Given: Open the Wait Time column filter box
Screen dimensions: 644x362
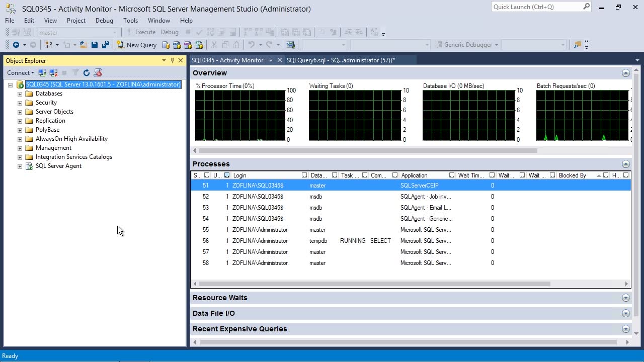Looking at the screenshot, I should (492, 175).
